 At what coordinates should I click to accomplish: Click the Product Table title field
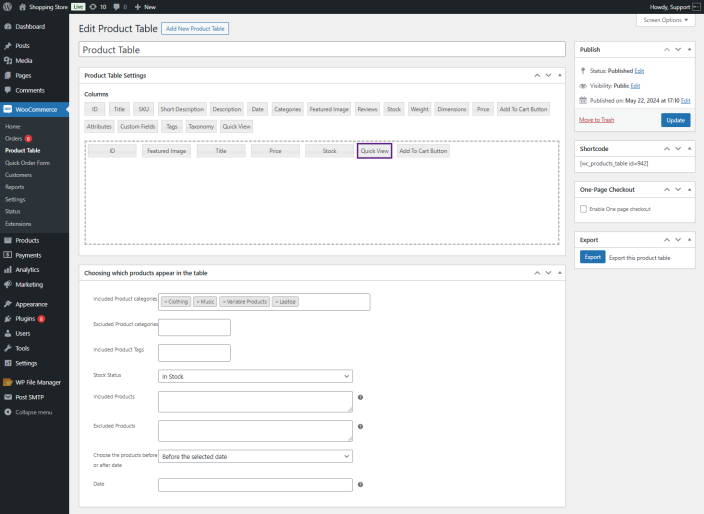(322, 49)
